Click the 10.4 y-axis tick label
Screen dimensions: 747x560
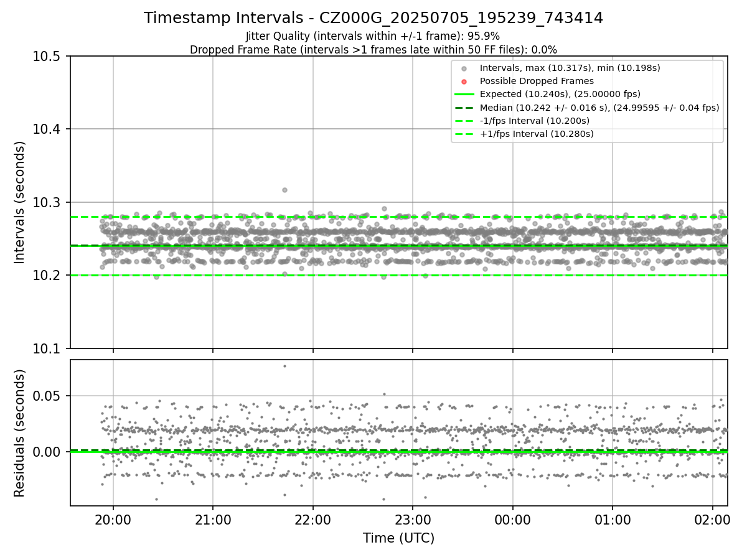48,129
